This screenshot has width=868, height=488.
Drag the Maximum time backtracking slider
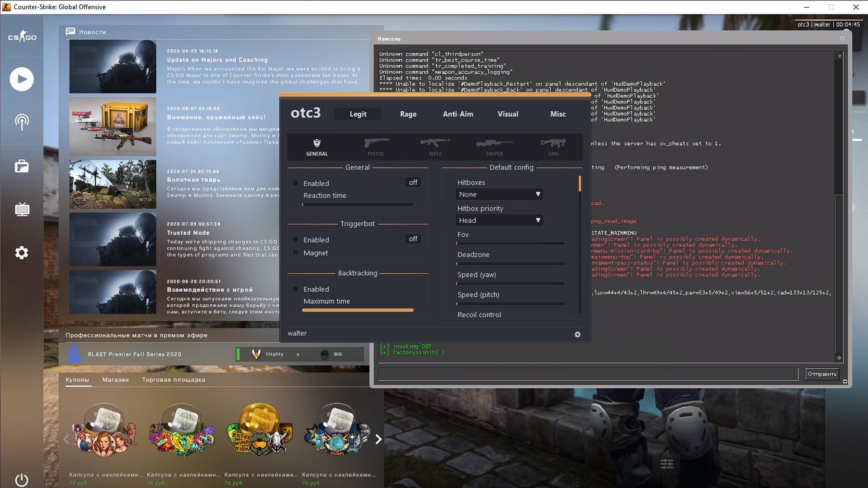[x=411, y=310]
